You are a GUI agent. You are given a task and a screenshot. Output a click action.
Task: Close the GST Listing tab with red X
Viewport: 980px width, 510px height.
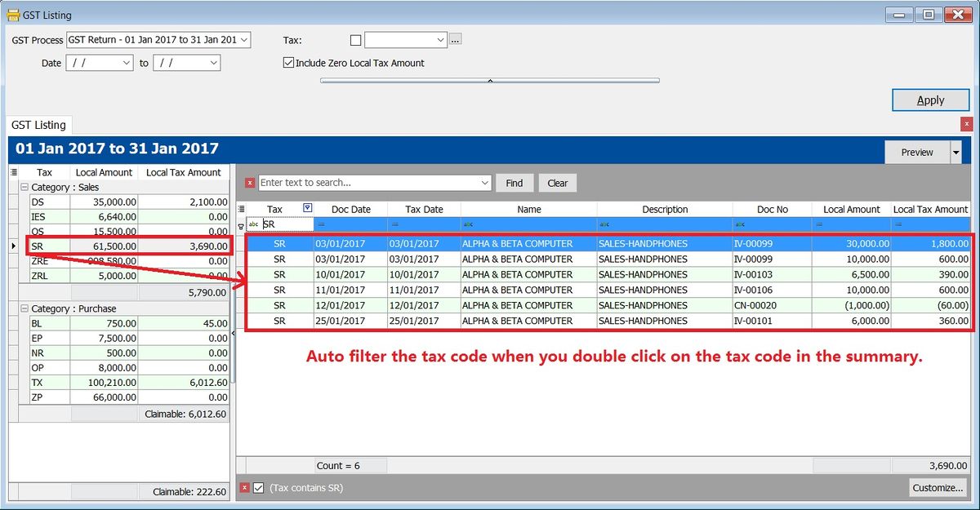966,124
